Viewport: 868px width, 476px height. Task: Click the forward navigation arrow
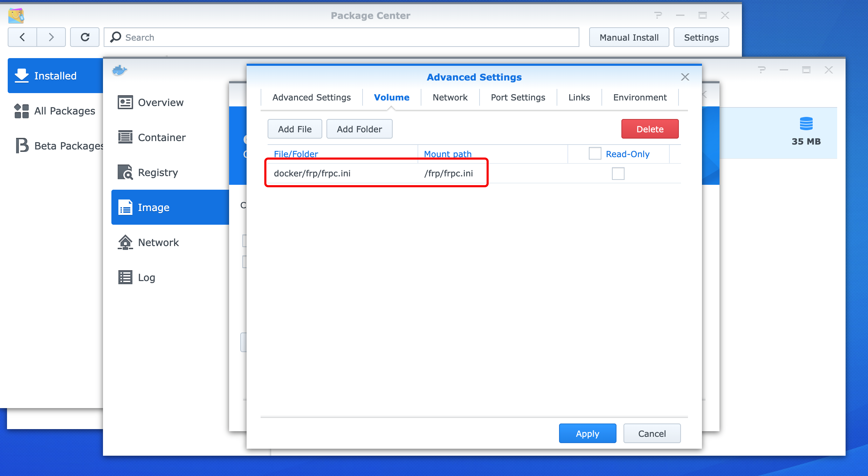(x=51, y=37)
